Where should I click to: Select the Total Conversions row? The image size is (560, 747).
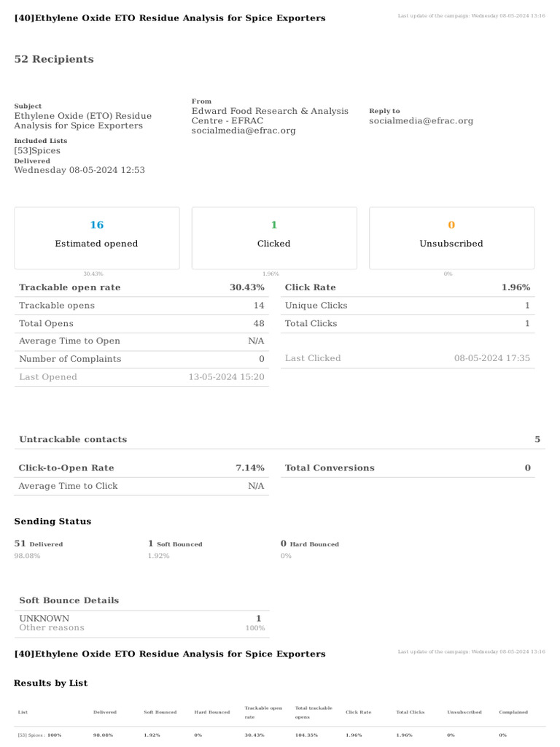coord(408,468)
